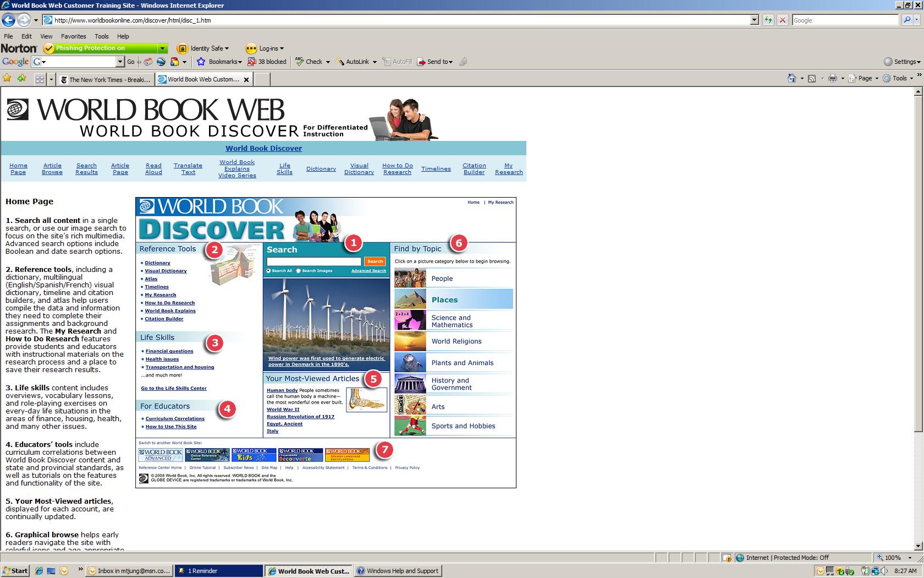Open the World Book Discover heading link
924x578 pixels.
pos(263,148)
